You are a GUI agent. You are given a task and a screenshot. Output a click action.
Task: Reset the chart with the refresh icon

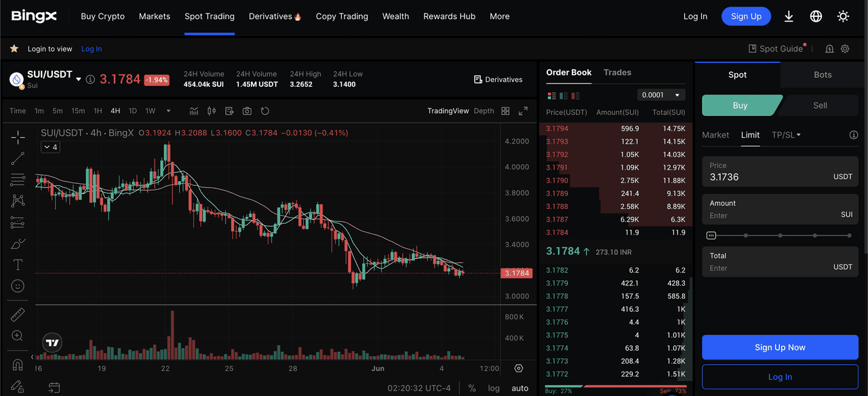[x=265, y=111]
